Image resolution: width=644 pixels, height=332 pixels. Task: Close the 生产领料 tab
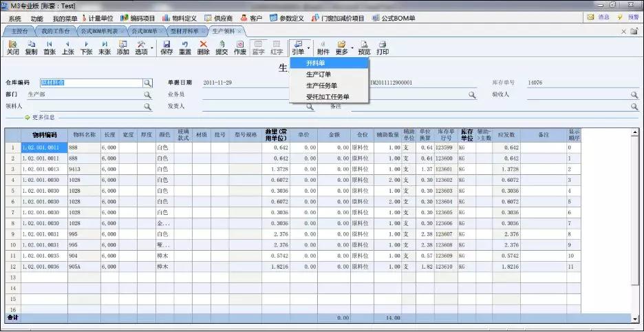240,31
